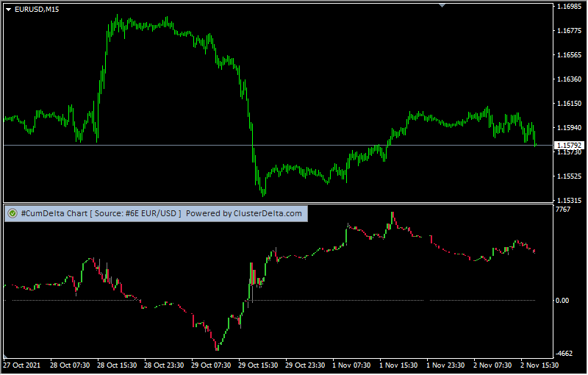Click the 1.15315 price on the scale
Viewport: 588px width, 375px height.
pos(569,200)
